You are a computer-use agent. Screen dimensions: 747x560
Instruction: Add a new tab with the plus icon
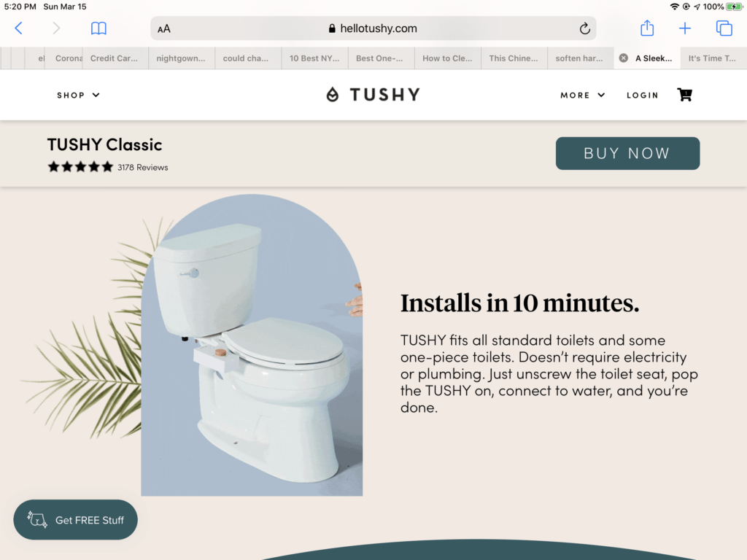pyautogui.click(x=684, y=28)
